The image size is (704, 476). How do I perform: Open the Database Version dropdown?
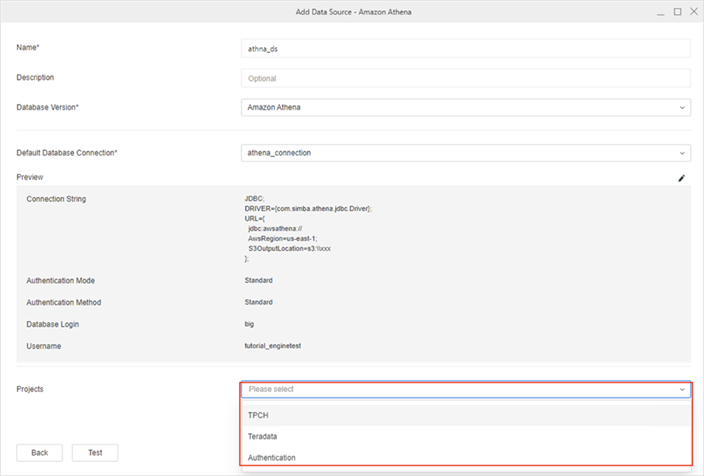pyautogui.click(x=465, y=107)
